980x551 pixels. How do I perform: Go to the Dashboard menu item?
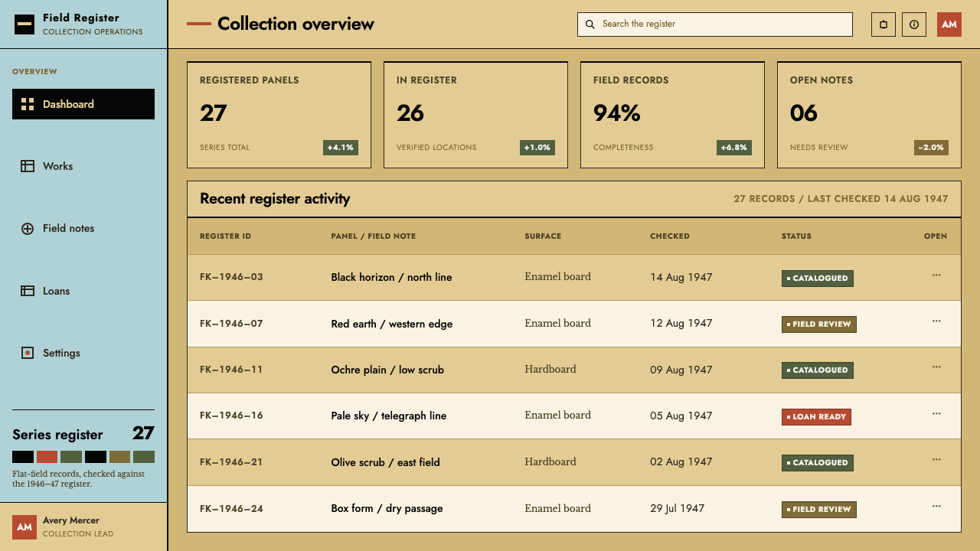tap(83, 104)
